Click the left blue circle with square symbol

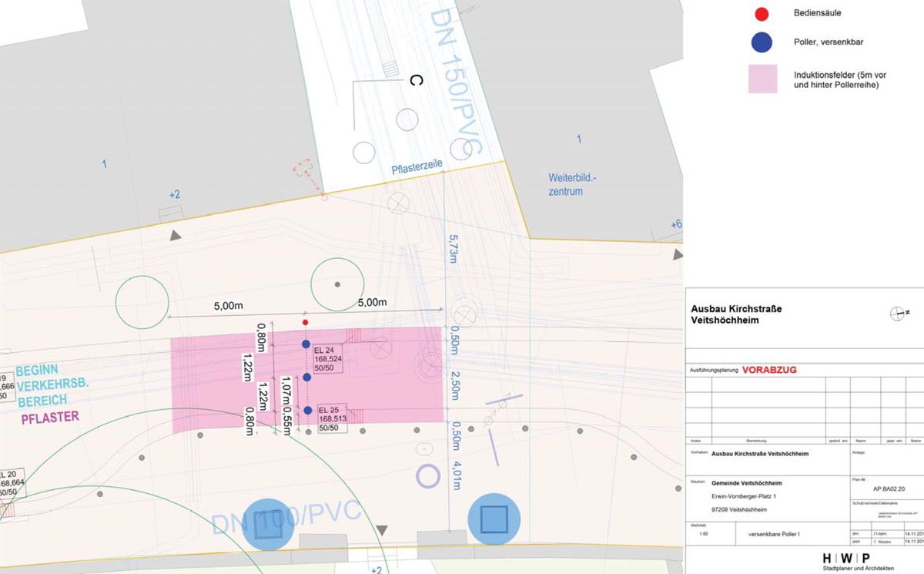(x=268, y=525)
